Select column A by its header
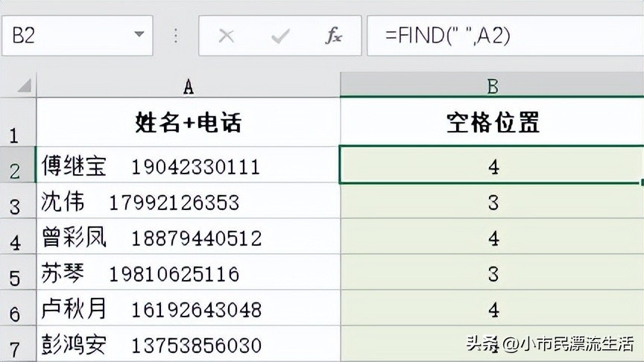The height and width of the screenshot is (362, 644). coord(189,86)
